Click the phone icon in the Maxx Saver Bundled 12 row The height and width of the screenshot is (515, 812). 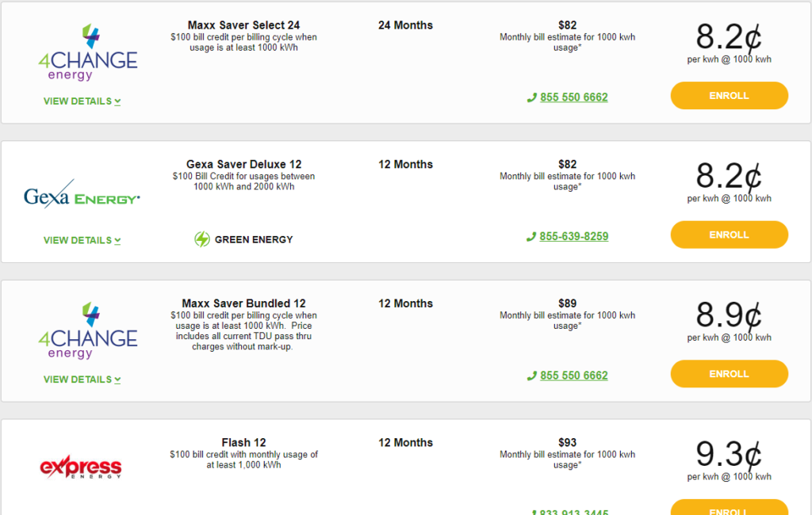tap(531, 376)
